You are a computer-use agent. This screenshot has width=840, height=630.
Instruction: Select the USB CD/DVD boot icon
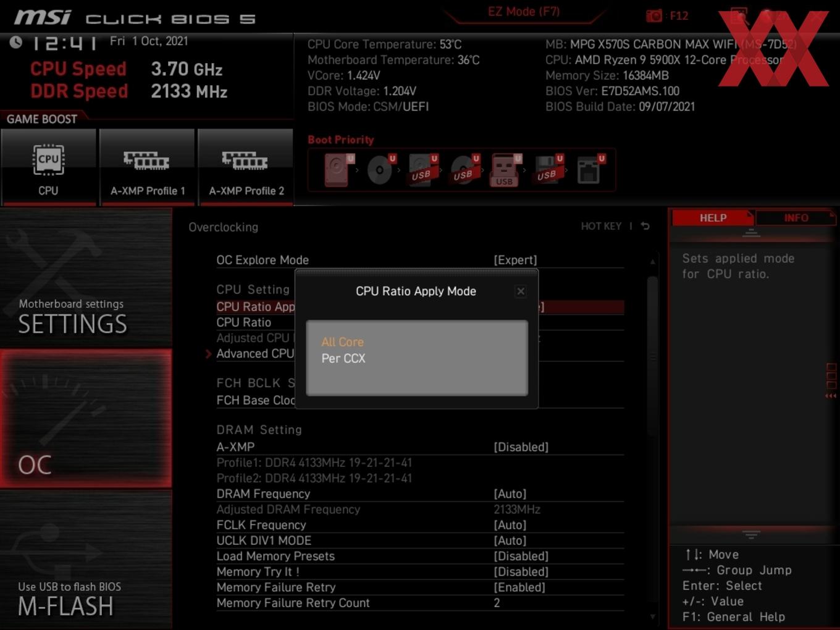tap(464, 169)
